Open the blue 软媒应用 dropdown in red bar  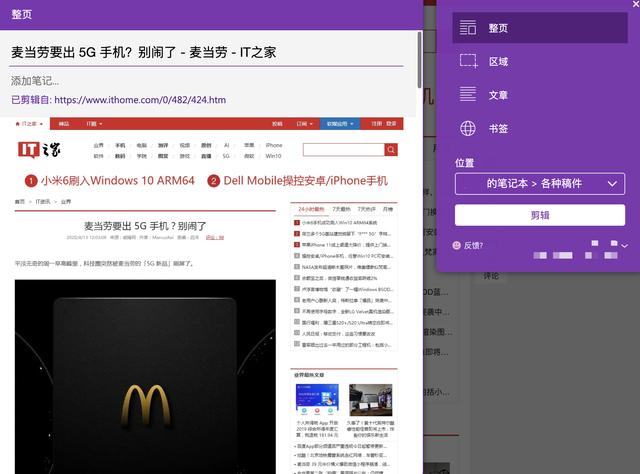coord(340,124)
